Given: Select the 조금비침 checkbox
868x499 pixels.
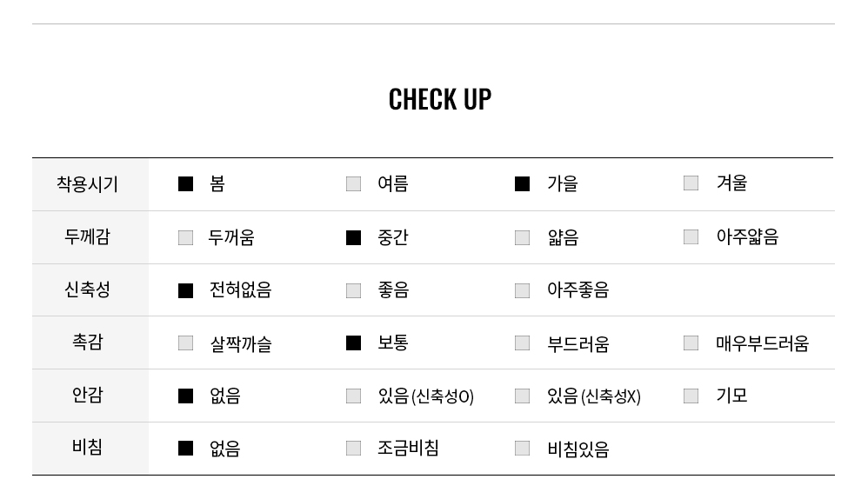Looking at the screenshot, I should click(x=353, y=448).
